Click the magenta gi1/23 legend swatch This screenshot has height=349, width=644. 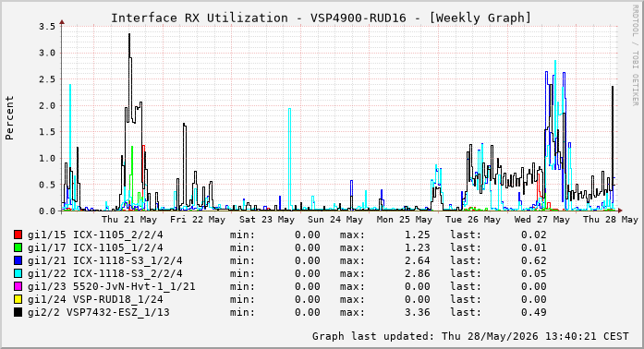pyautogui.click(x=18, y=286)
